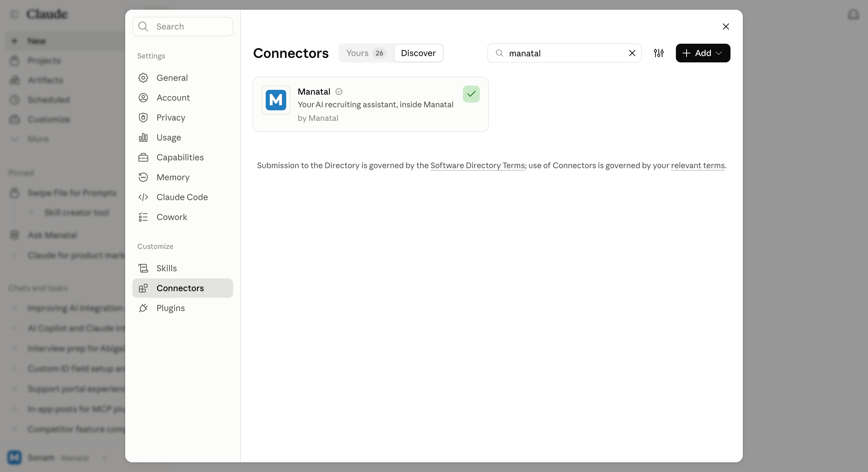Switch to the Discover tab
Image resolution: width=868 pixels, height=472 pixels.
pos(419,53)
